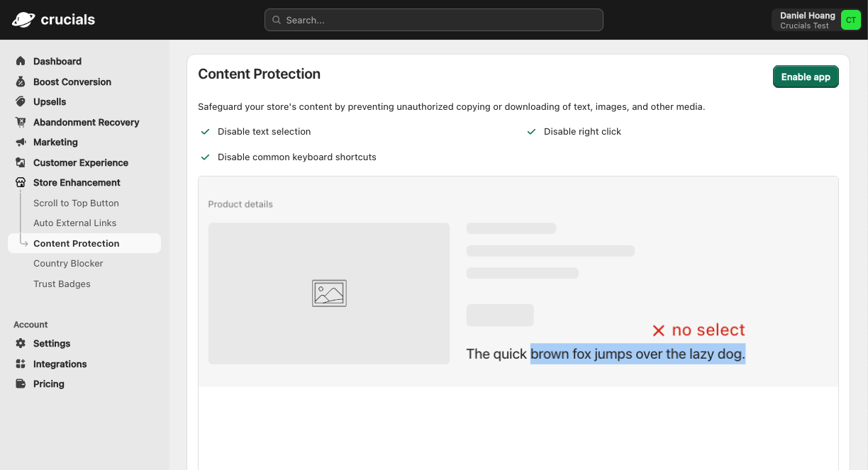Open Scroll to Top Button page
The image size is (868, 470).
(76, 203)
